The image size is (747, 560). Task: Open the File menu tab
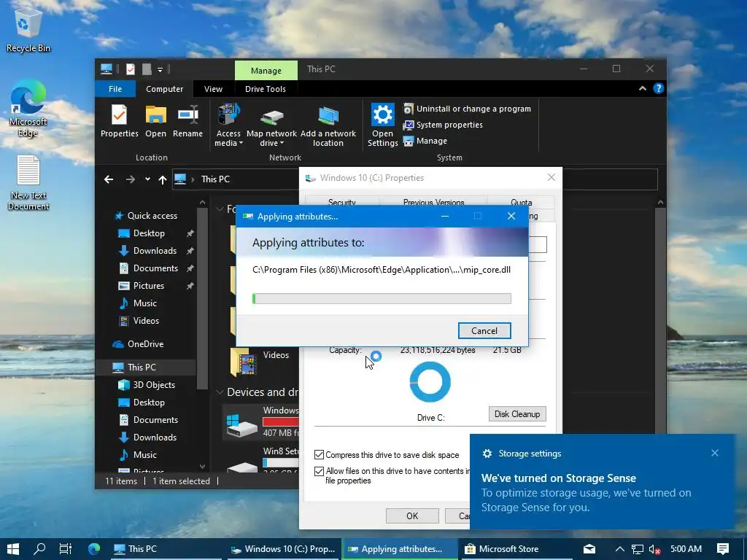click(115, 89)
